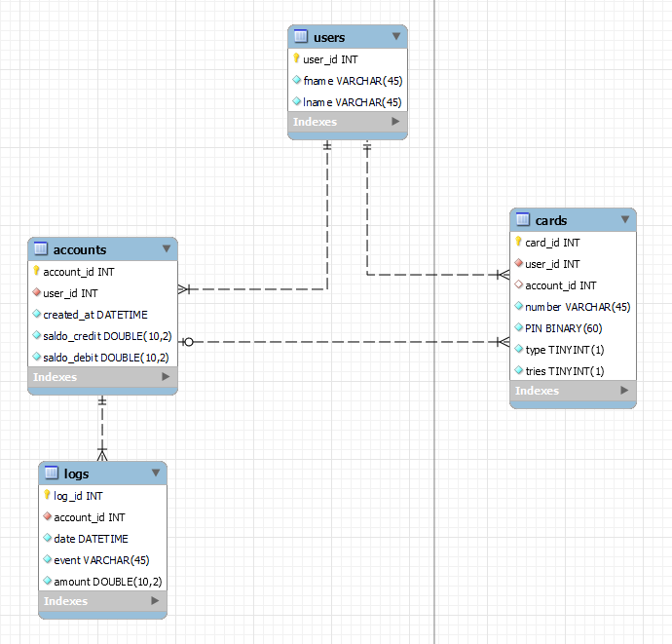
Task: Expand Indexes section of cards table
Action: 624,391
